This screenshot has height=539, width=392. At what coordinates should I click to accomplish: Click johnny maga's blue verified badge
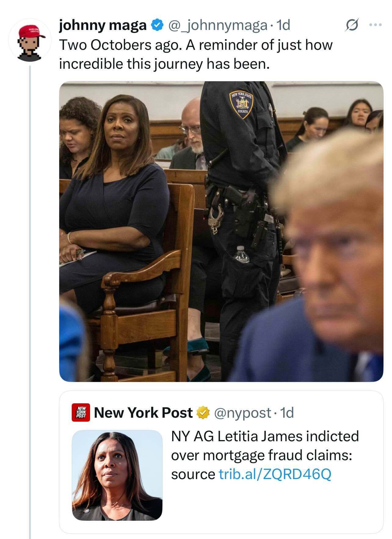(x=157, y=26)
